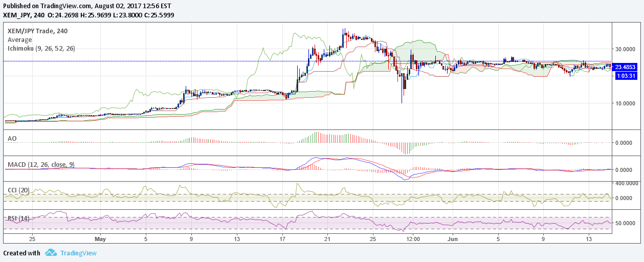Click the AO indicator label
This screenshot has height=262, width=644.
[x=12, y=138]
